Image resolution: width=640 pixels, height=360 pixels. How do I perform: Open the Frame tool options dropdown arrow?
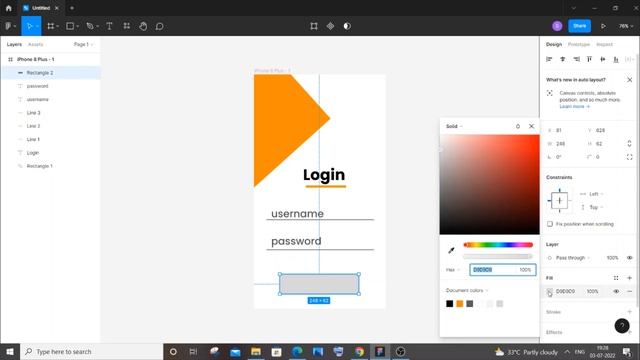[58, 26]
